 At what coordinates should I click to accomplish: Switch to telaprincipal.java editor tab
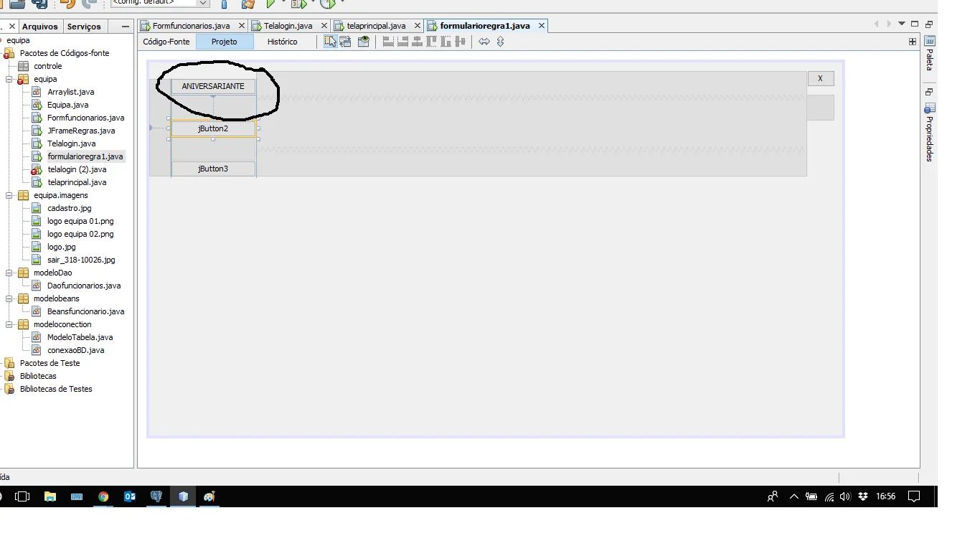pyautogui.click(x=376, y=26)
